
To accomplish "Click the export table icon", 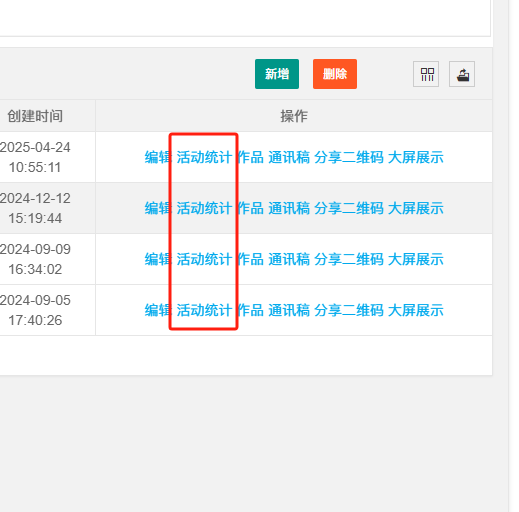I will (462, 74).
